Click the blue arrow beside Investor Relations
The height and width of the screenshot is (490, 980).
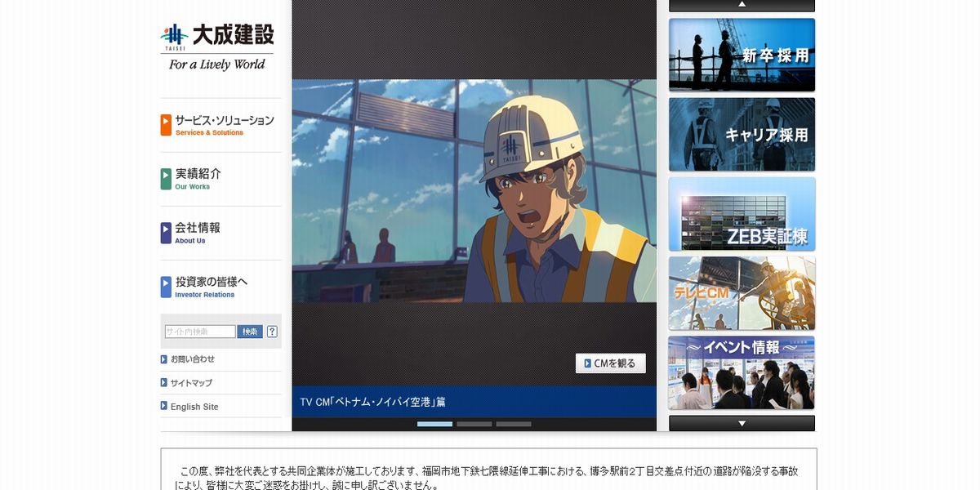click(x=166, y=287)
